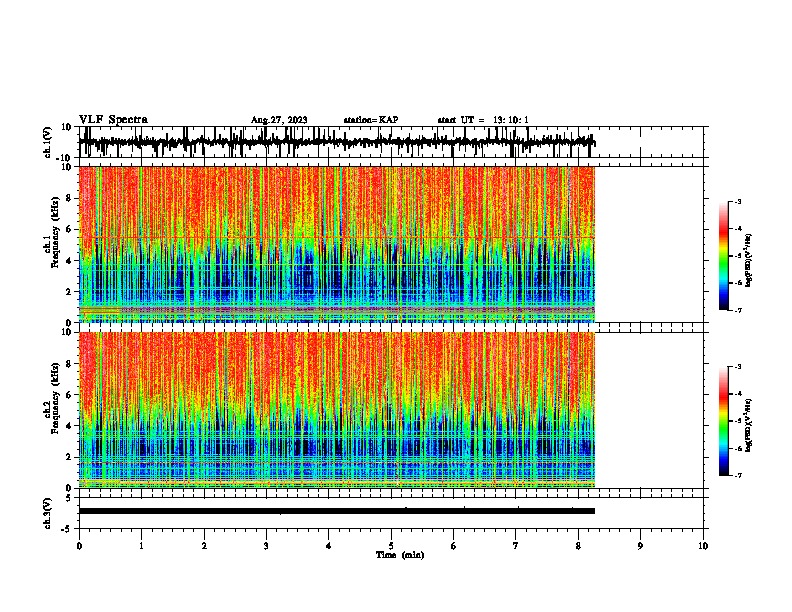This screenshot has width=792, height=612.
Task: Click the ch.2 frequency tick "10"
Action: click(x=67, y=332)
